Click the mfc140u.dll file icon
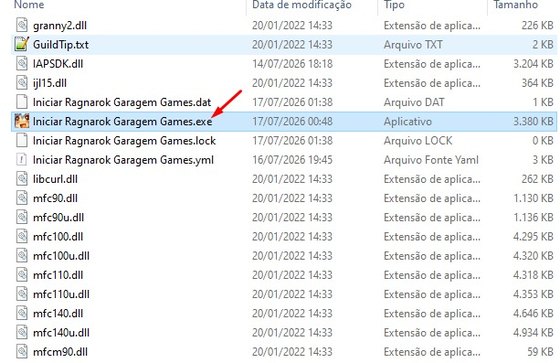 coord(22,333)
